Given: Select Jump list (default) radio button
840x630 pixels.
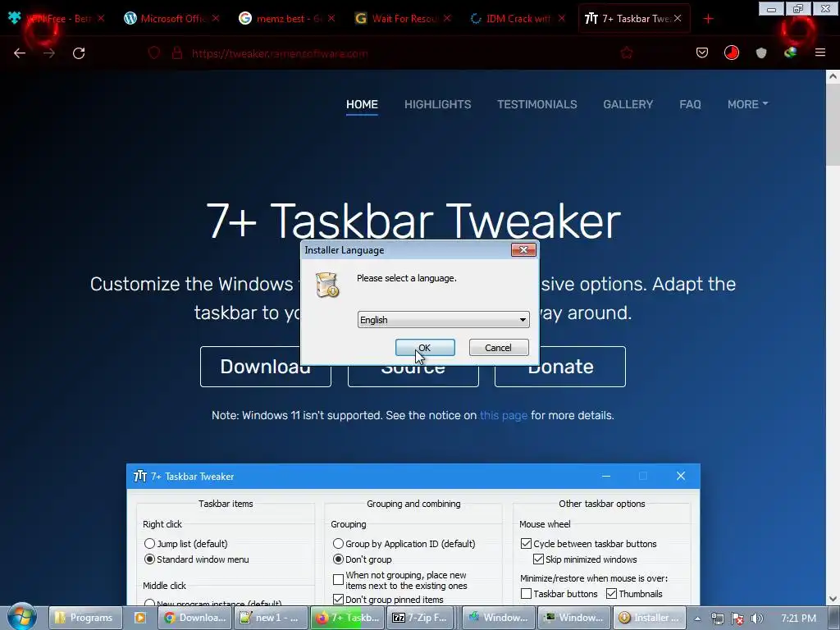Looking at the screenshot, I should click(149, 544).
